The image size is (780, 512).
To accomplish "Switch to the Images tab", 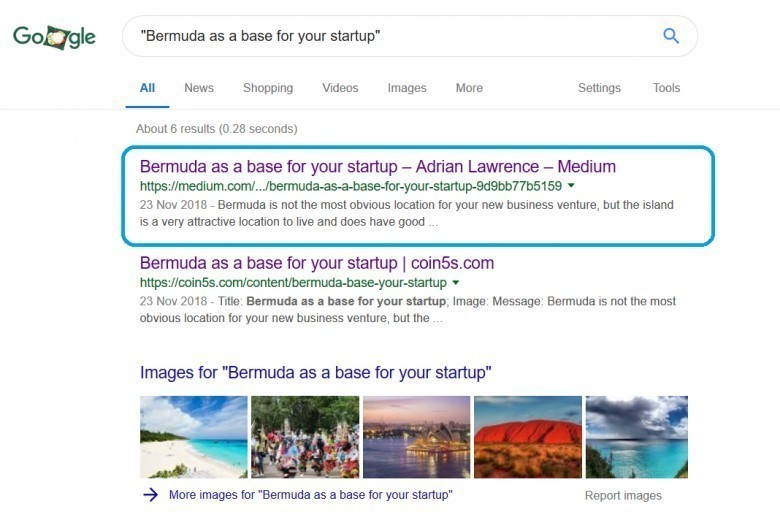I will [x=407, y=88].
